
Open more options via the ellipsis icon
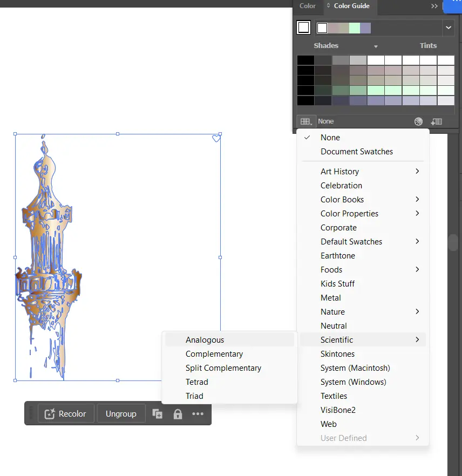(198, 413)
